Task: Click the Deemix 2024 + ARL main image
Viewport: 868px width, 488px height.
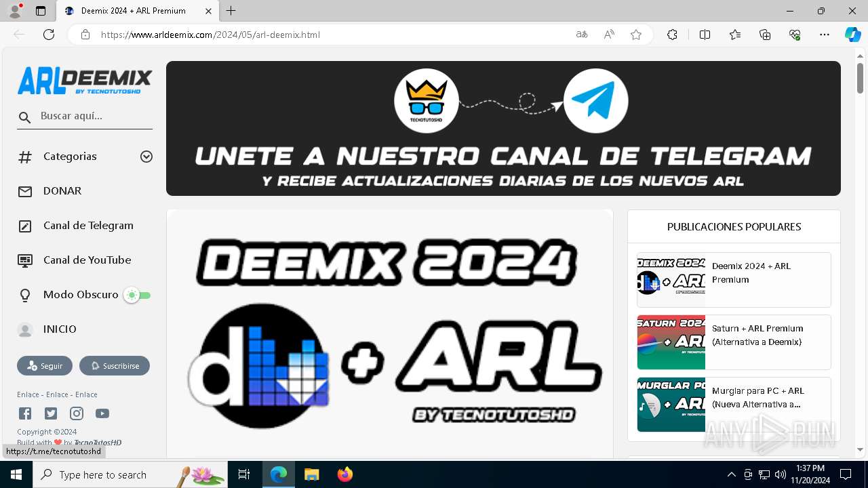Action: coord(390,334)
